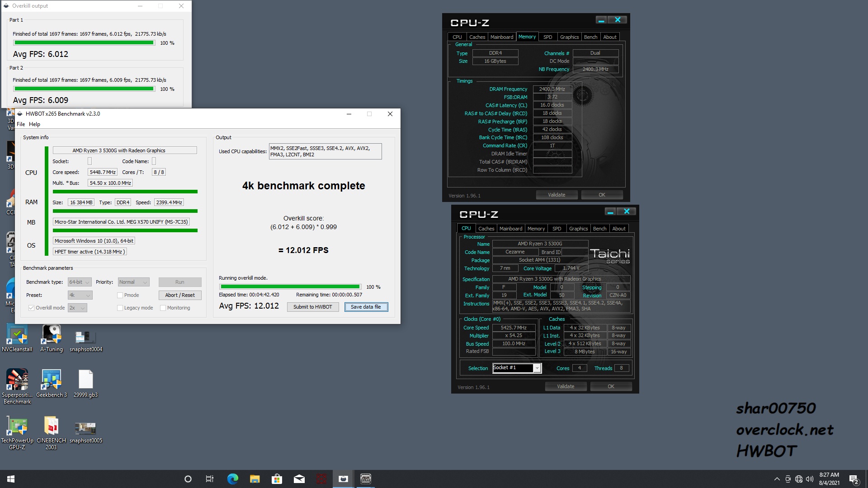
Task: Switch to CPU-Z taskbar window icon
Action: 366,479
